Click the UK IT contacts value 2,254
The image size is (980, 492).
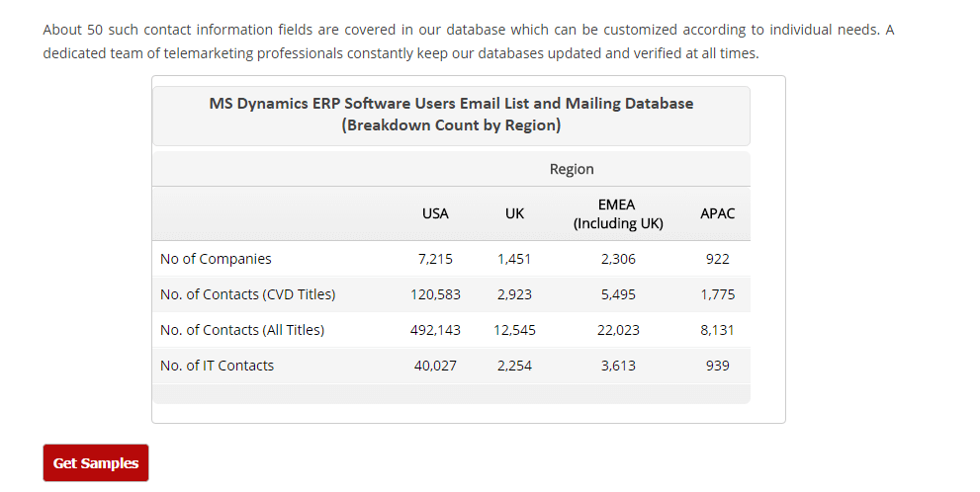(514, 366)
